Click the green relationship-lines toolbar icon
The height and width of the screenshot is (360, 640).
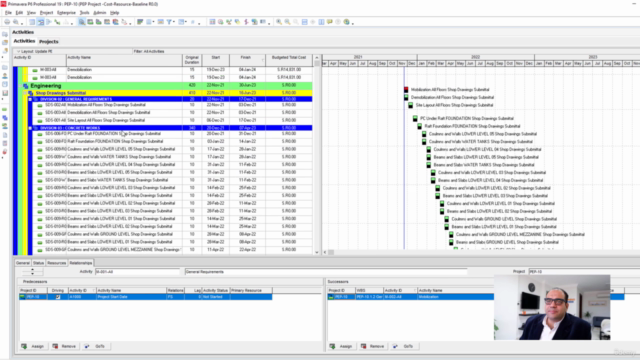coord(57,22)
